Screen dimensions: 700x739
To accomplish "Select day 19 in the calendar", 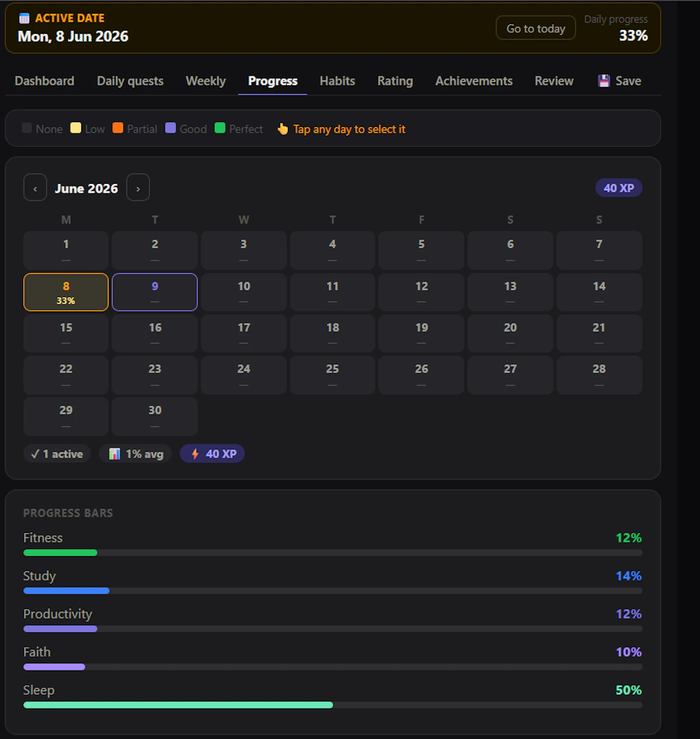I will (421, 333).
